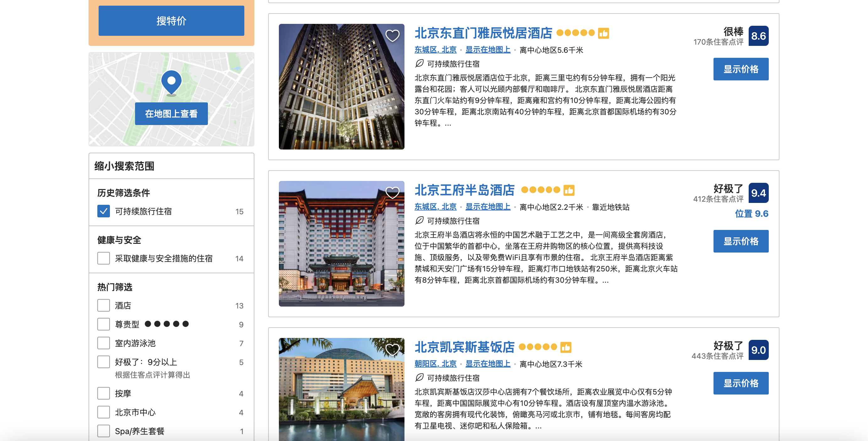
Task: Open 北京东直门雅辰悦居酒店 hotel title link
Action: (483, 33)
